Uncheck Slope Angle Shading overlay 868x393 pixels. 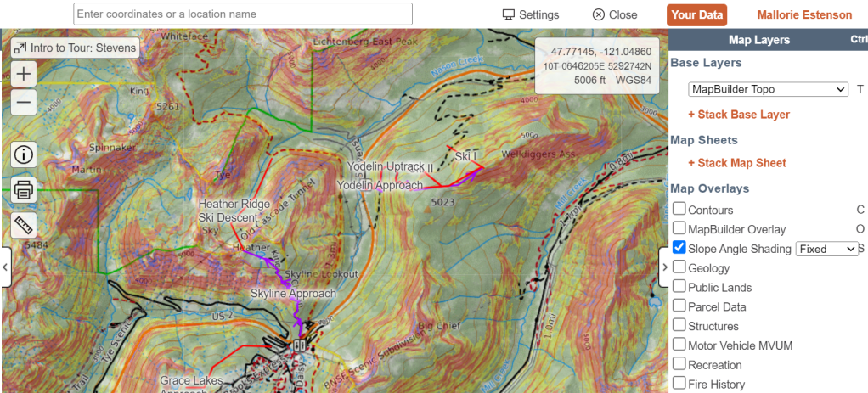click(679, 248)
